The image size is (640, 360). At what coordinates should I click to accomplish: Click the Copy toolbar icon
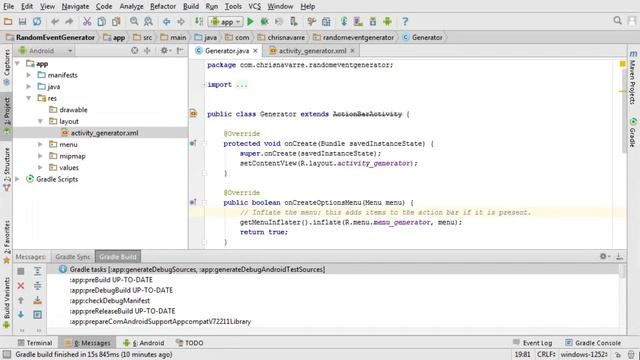(102, 22)
